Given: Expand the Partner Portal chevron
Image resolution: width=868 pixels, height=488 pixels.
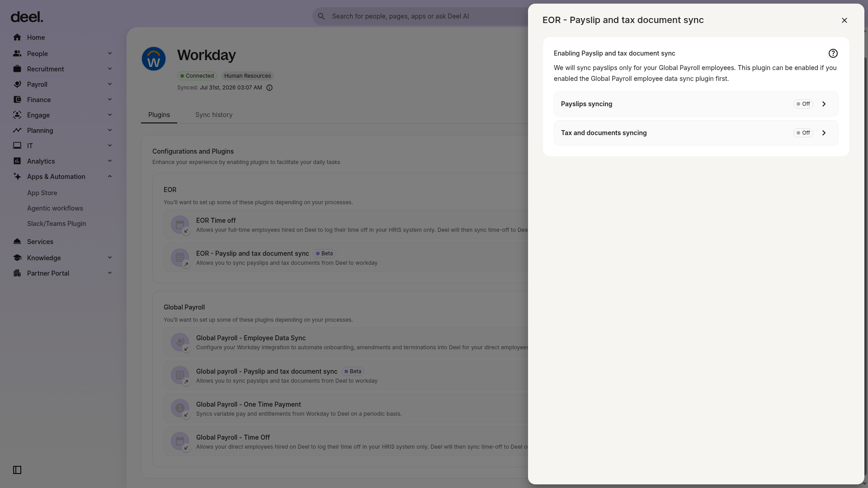Looking at the screenshot, I should coord(110,273).
